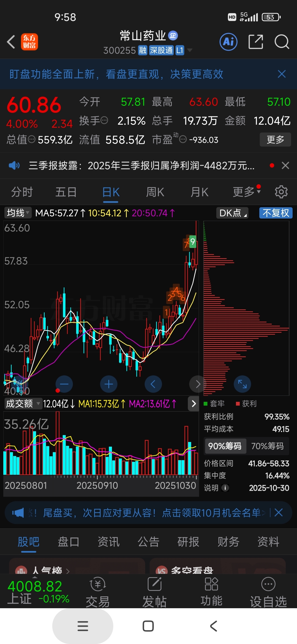The height and width of the screenshot is (644, 297).
Task: Toggle the 不复权 adjustment button
Action: 276,213
